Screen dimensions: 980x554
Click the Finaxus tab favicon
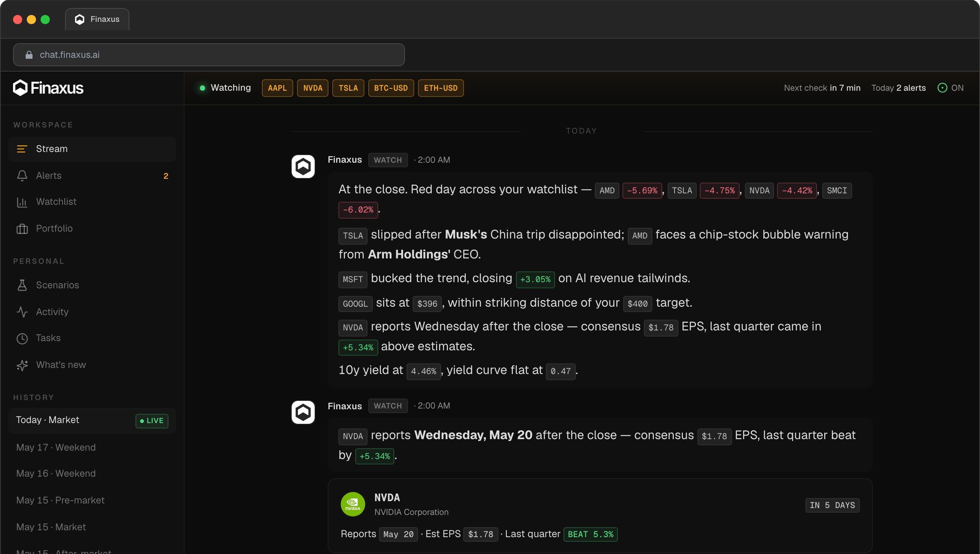pyautogui.click(x=79, y=19)
